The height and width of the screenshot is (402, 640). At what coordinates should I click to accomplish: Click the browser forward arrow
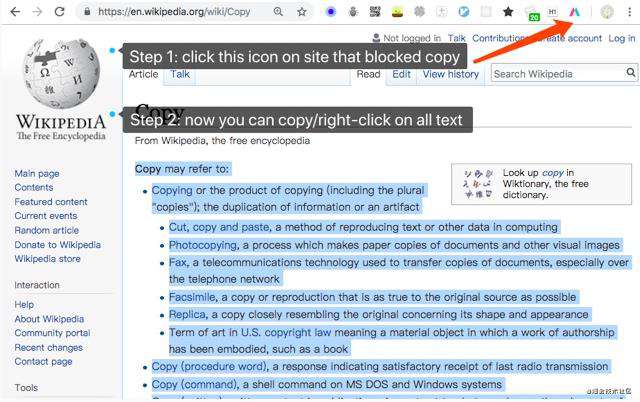tap(38, 11)
